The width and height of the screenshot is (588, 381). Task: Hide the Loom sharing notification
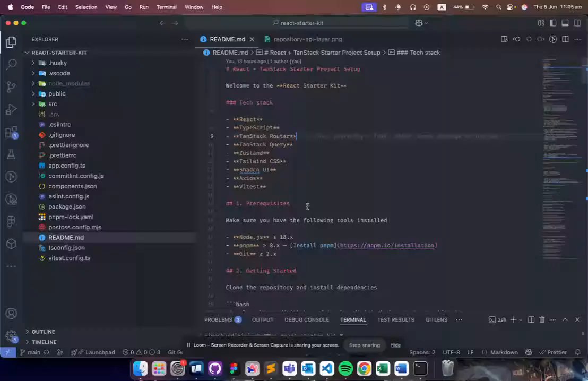tap(395, 345)
